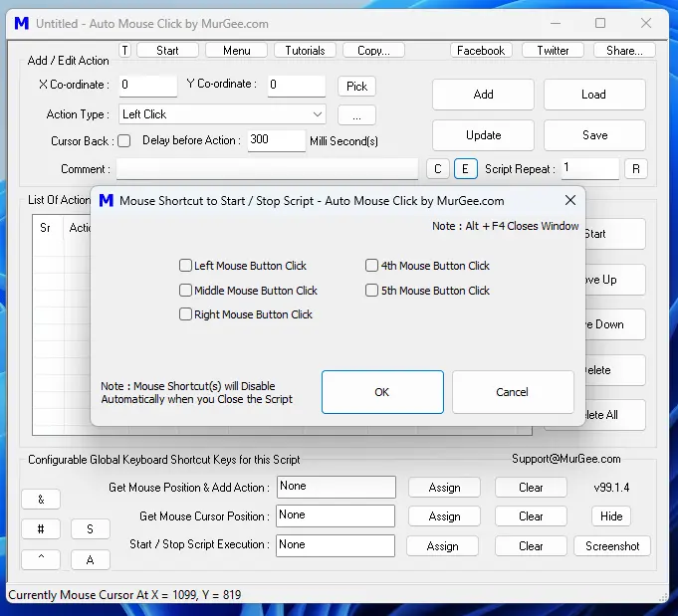
Task: Click the C button beside Comment
Action: coord(438,168)
